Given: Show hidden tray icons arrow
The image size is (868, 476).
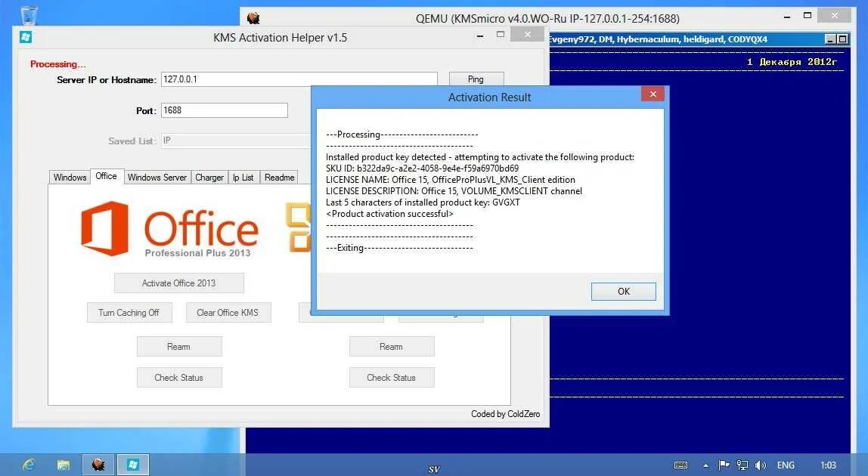Looking at the screenshot, I should (x=705, y=465).
